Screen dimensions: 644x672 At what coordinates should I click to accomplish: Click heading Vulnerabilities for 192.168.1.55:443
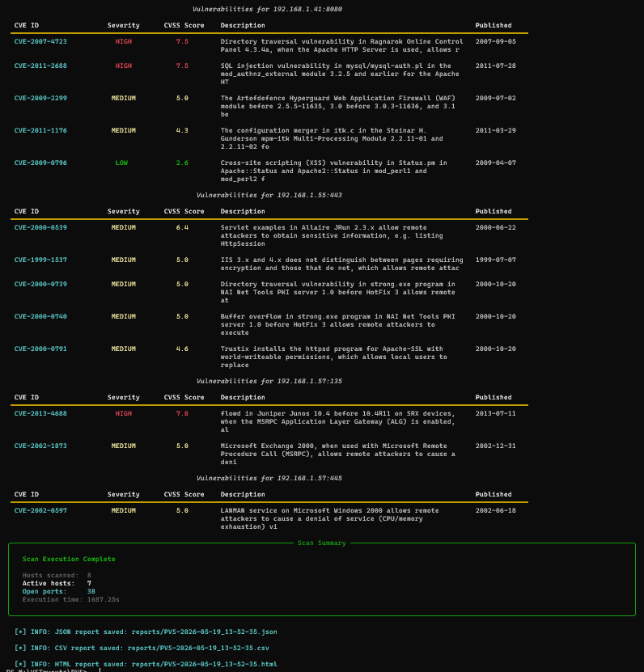coord(269,195)
